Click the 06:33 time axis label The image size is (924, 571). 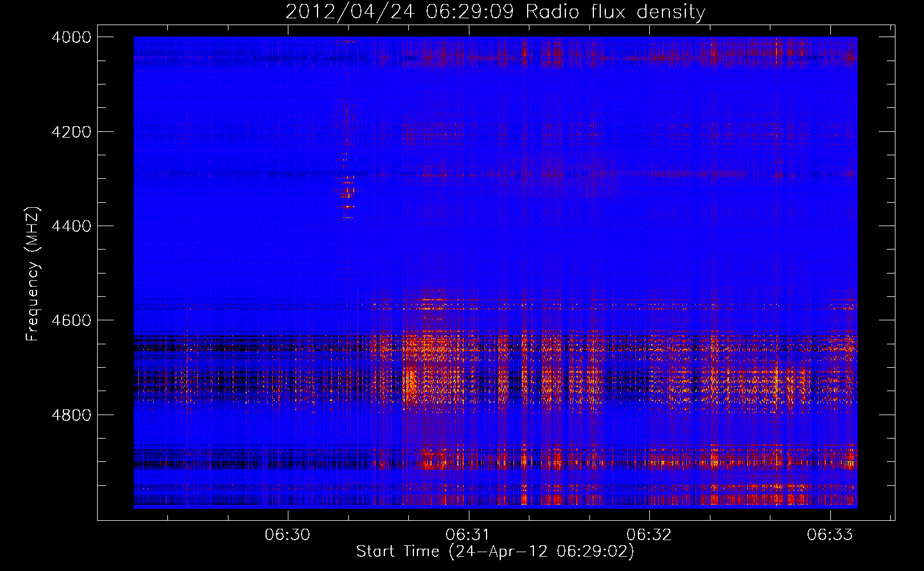tap(830, 534)
